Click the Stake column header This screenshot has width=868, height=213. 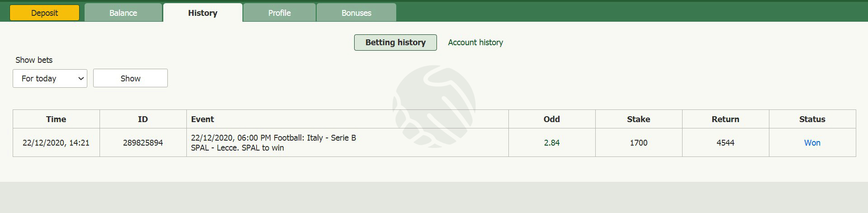(639, 119)
